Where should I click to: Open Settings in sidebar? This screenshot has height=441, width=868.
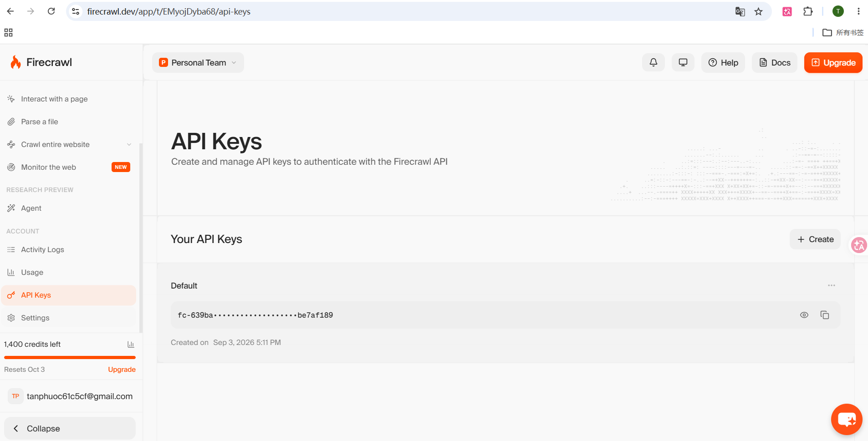click(x=69, y=318)
